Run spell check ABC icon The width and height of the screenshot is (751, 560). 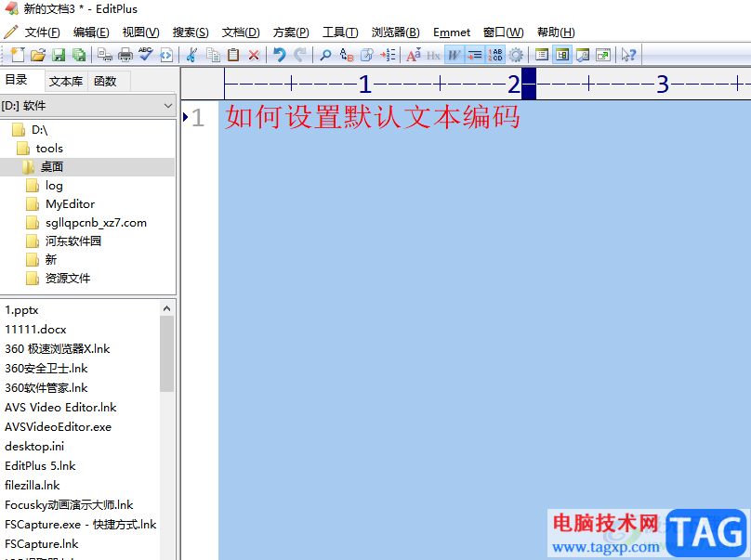[x=146, y=55]
